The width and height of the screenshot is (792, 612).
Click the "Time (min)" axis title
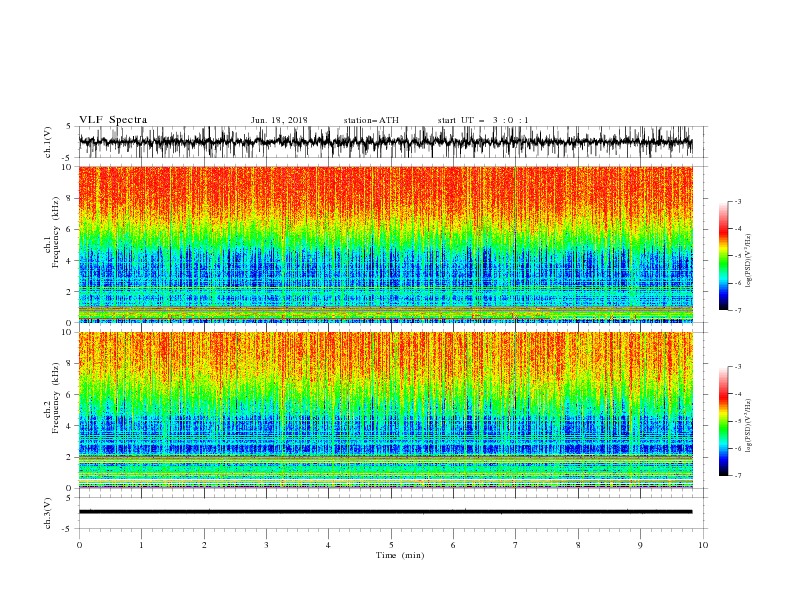click(400, 555)
